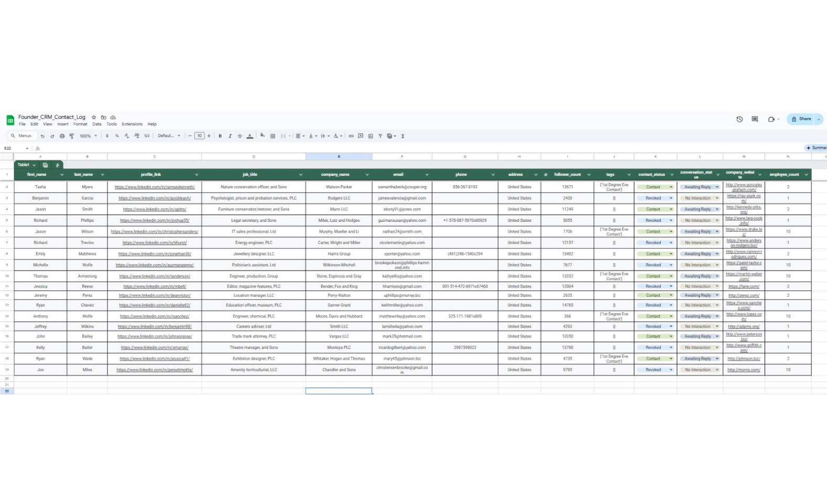Toggle strikethrough formatting

tap(240, 136)
